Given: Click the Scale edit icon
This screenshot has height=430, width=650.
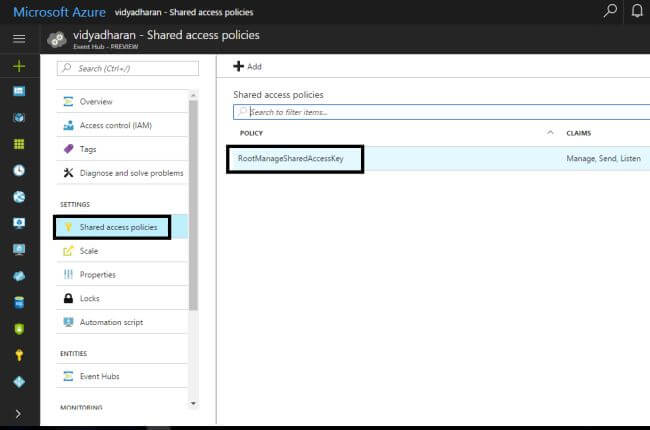Looking at the screenshot, I should [68, 251].
